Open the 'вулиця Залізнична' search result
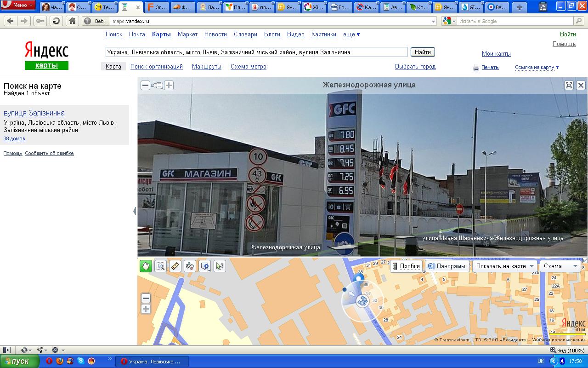 [34, 113]
